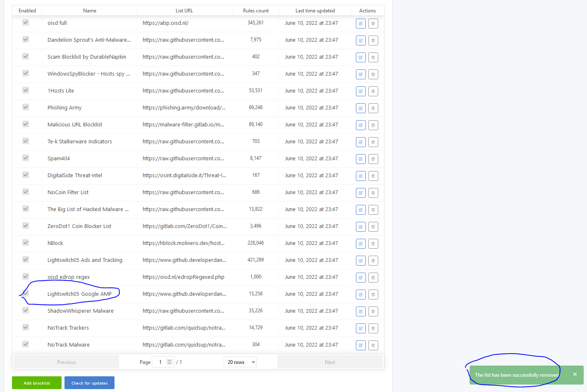Edit the WindowsSpyBlocker list entry
Viewport: 587px width, 392px height.
360,74
